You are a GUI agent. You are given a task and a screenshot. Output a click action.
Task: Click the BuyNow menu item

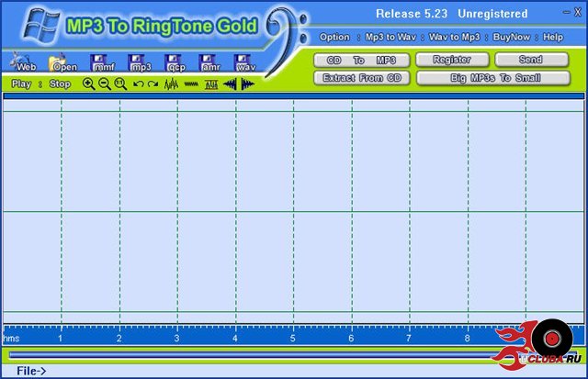point(512,37)
